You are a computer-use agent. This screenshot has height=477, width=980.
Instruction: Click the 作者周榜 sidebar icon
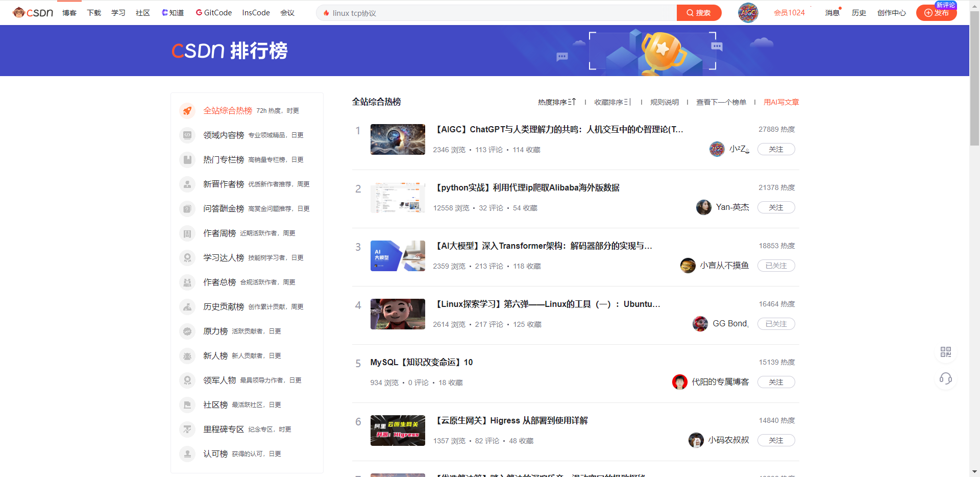tap(187, 233)
